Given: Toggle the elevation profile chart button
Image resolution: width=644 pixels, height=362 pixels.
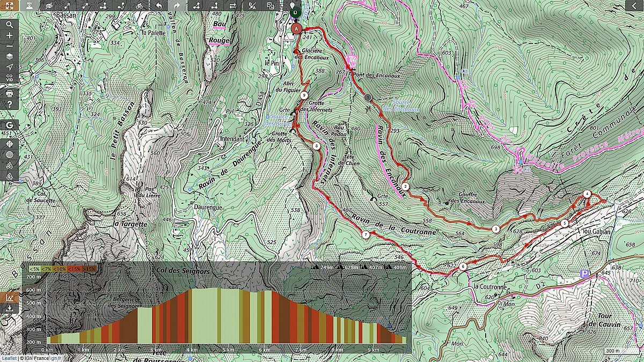Looking at the screenshot, I should coord(9,297).
